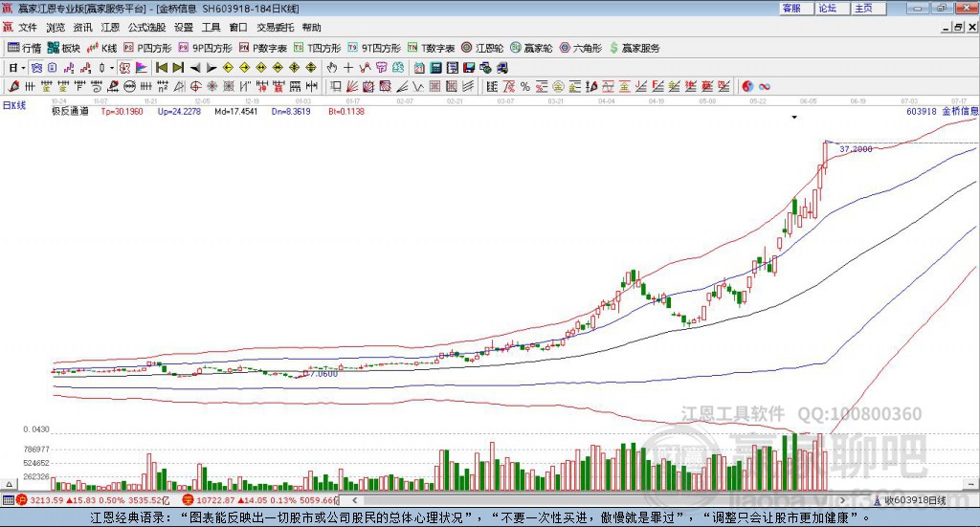The image size is (980, 527).
Task: Toggle the 极 indicator button
Action: tap(124, 68)
